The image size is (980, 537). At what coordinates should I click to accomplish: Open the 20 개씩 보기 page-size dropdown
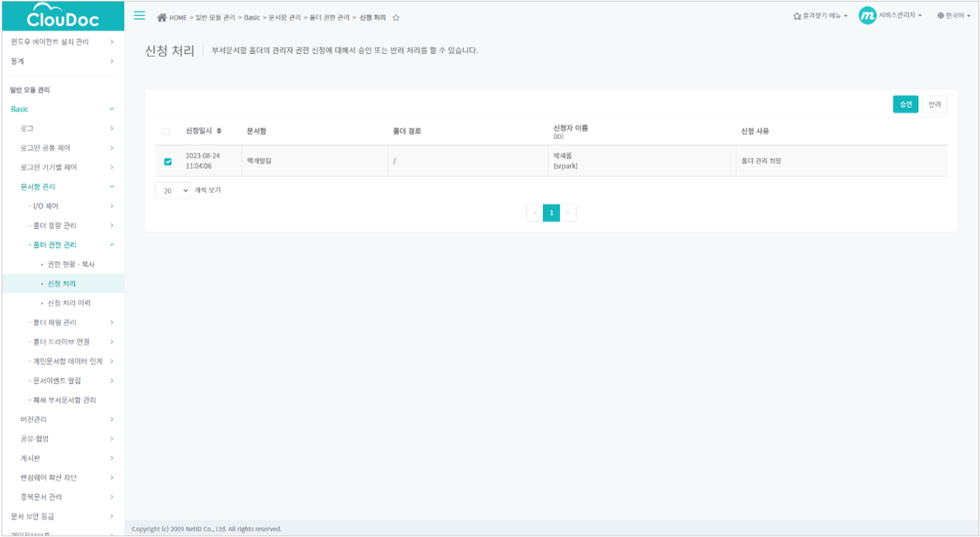click(x=172, y=191)
